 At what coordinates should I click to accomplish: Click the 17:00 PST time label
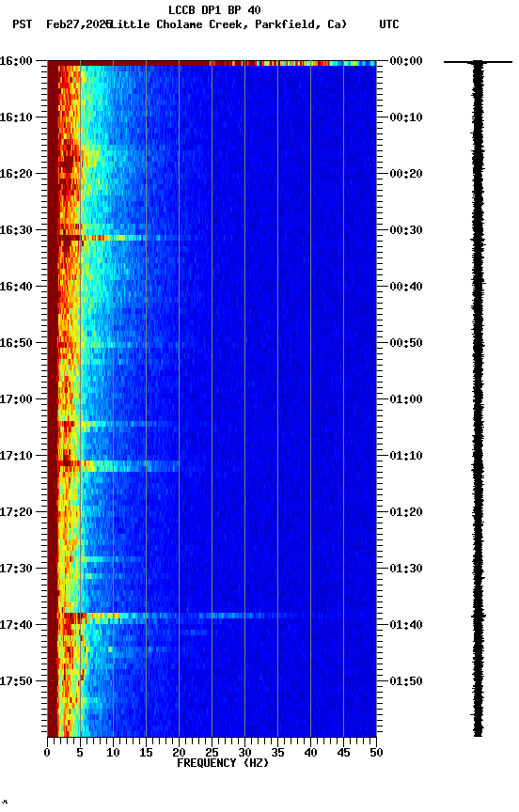16,399
